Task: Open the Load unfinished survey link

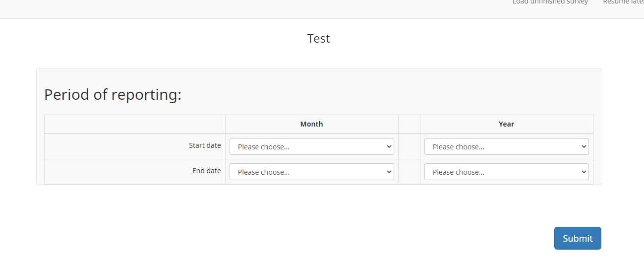Action: [550, 2]
